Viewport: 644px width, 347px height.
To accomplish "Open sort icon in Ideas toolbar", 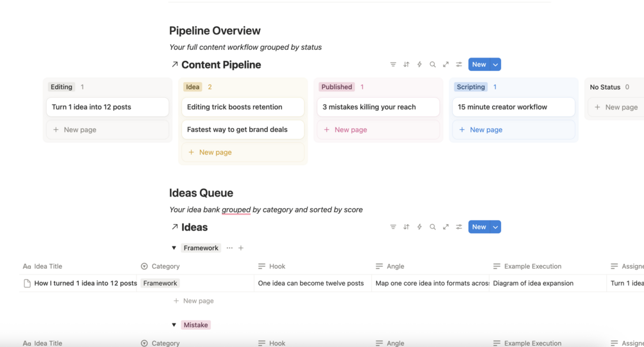I will pyautogui.click(x=406, y=227).
